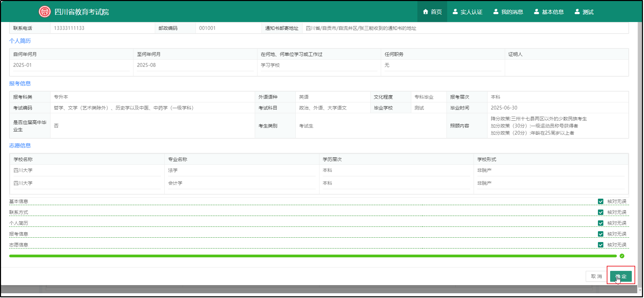Viewport: 644px width, 298px height.
Task: Toggle 核对无误 checkbox for the 个人简历 row
Action: (601, 223)
